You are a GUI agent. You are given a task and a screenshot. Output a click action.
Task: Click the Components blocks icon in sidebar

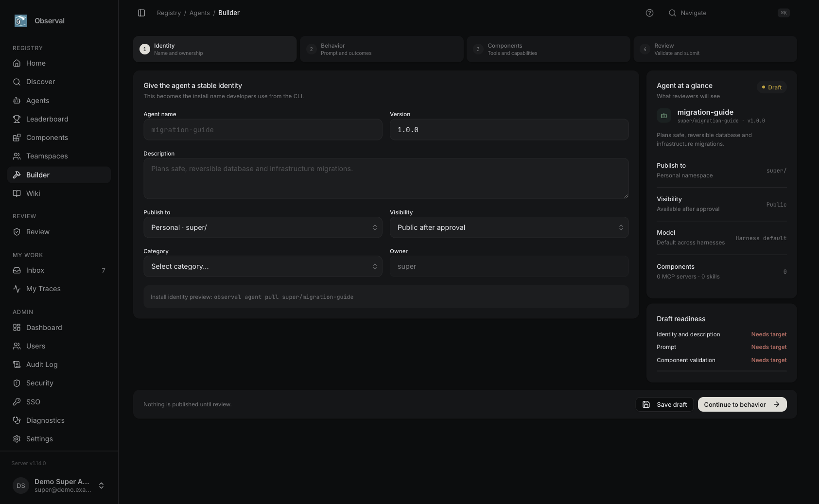tap(17, 138)
